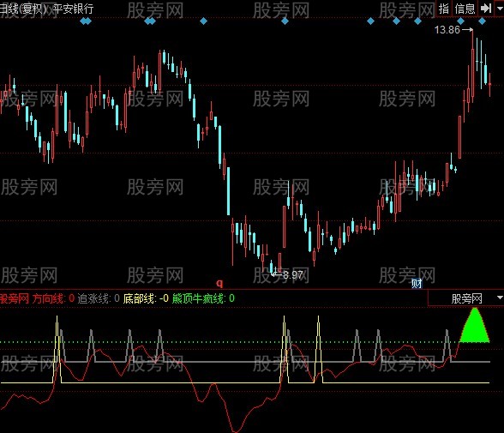Click the 指 indicator button
This screenshot has height=433, width=504.
[444, 9]
